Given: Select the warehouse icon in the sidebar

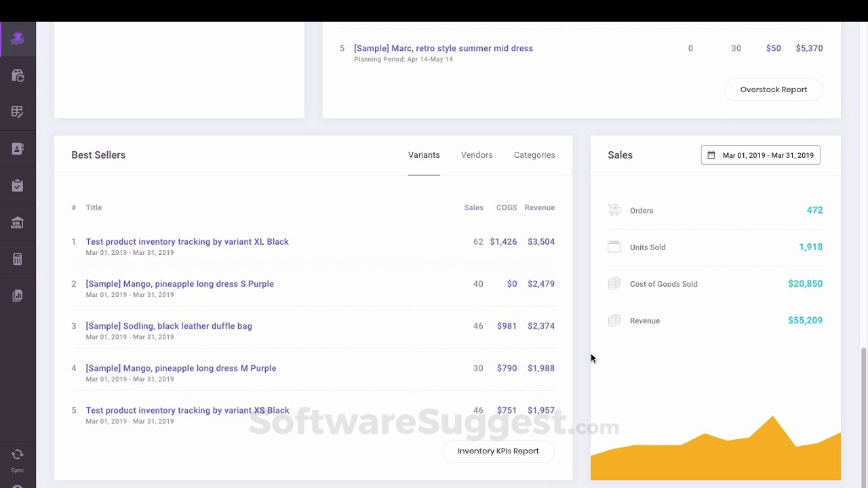Looking at the screenshot, I should 17,222.
